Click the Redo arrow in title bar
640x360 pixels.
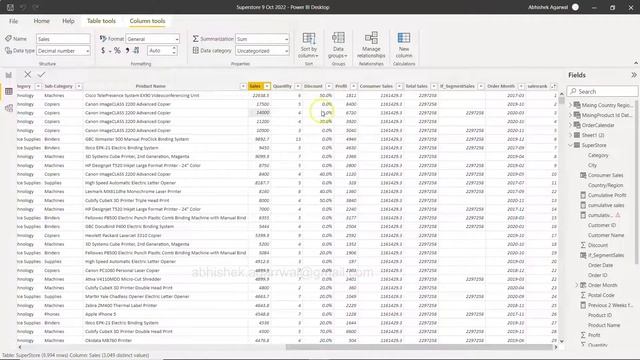tap(36, 7)
